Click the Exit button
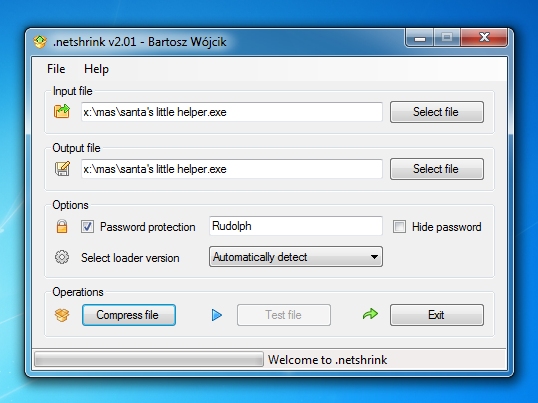Image resolution: width=538 pixels, height=403 pixels. click(x=437, y=315)
